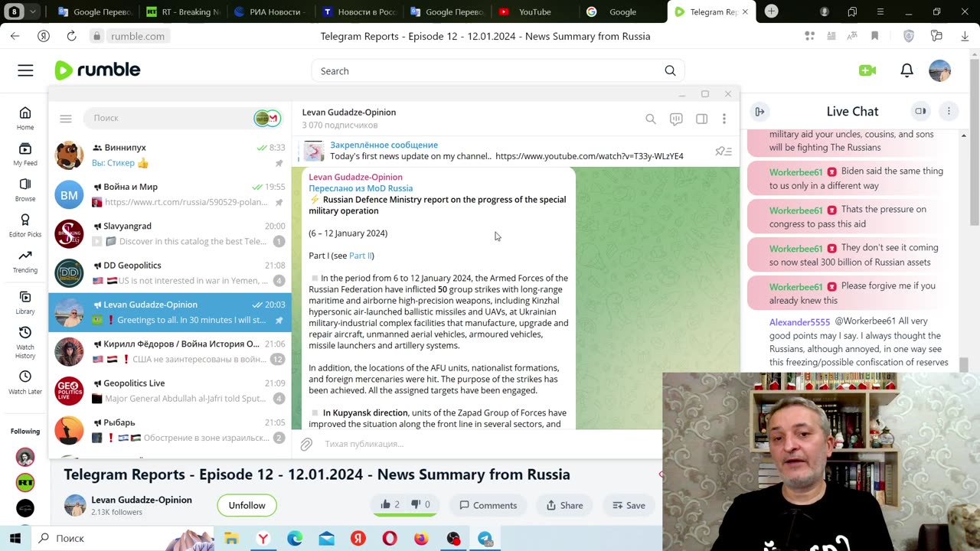Open the Rumble hamburger menu
The height and width of the screenshot is (551, 980).
(25, 70)
